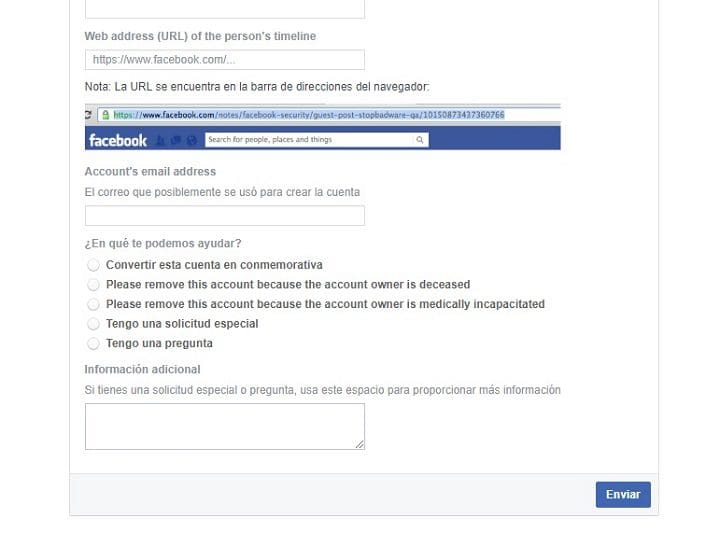Choose the account owner is deceased option
720x546 pixels.
click(93, 285)
